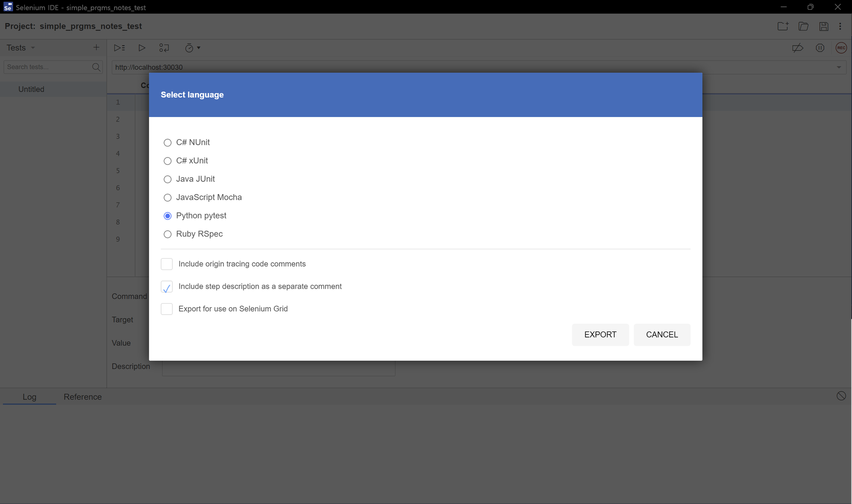The height and width of the screenshot is (504, 852).
Task: Click the Step over command icon
Action: click(164, 48)
